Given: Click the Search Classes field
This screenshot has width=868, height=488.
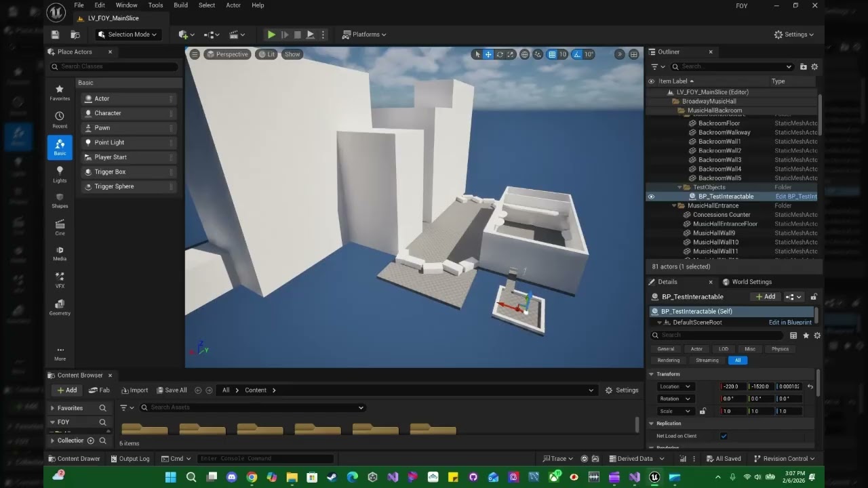Looking at the screenshot, I should (x=114, y=66).
